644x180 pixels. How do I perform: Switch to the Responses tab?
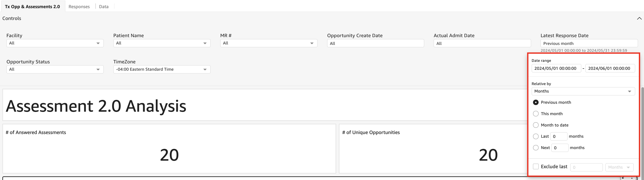point(79,6)
